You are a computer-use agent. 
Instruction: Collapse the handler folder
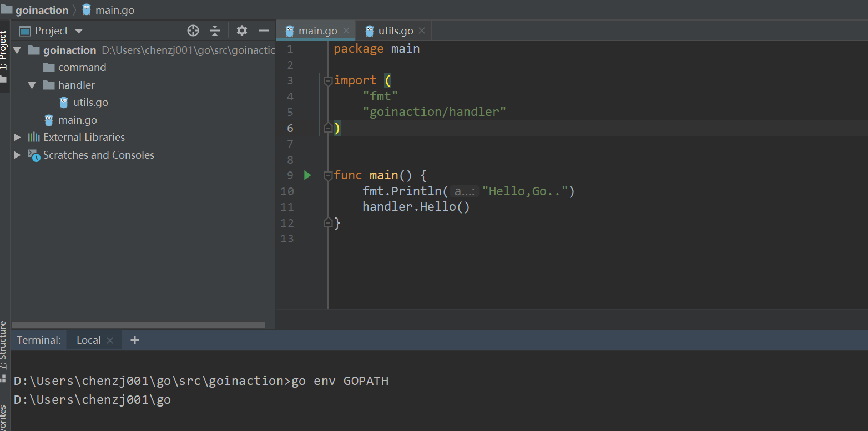(x=32, y=85)
